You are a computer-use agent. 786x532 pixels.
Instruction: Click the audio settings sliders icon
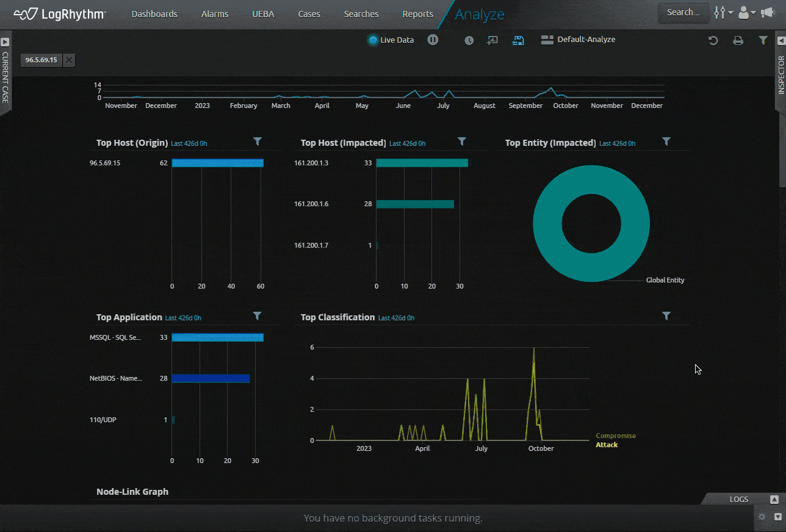point(720,12)
